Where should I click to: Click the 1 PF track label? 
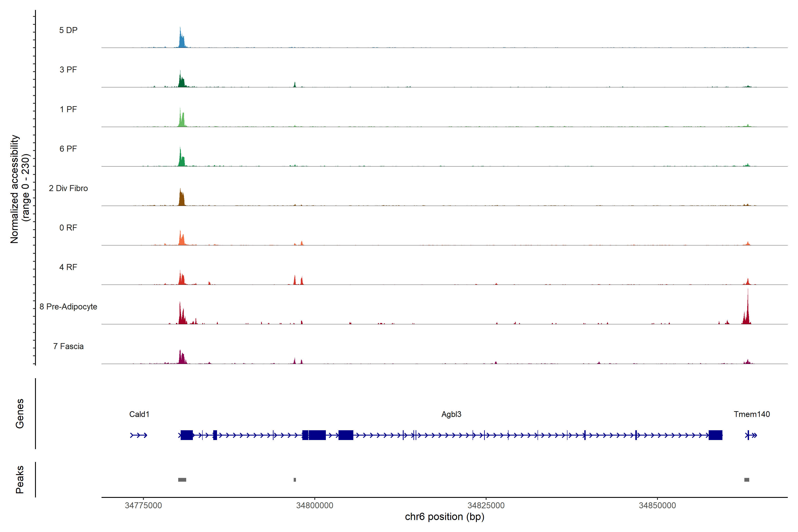click(x=68, y=109)
